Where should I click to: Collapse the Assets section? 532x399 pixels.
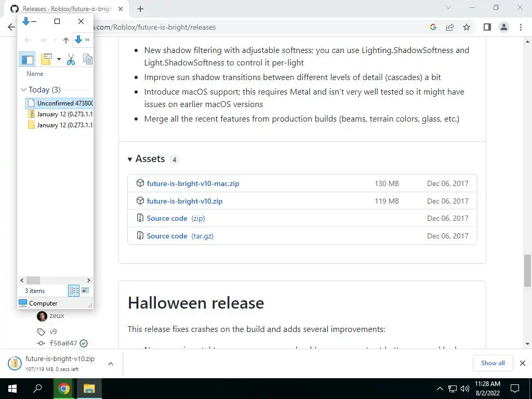(129, 159)
